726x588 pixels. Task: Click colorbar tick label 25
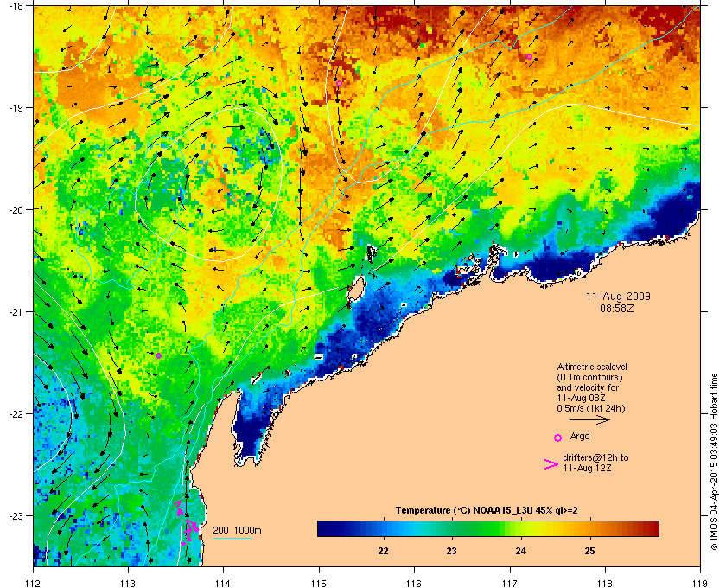589,551
